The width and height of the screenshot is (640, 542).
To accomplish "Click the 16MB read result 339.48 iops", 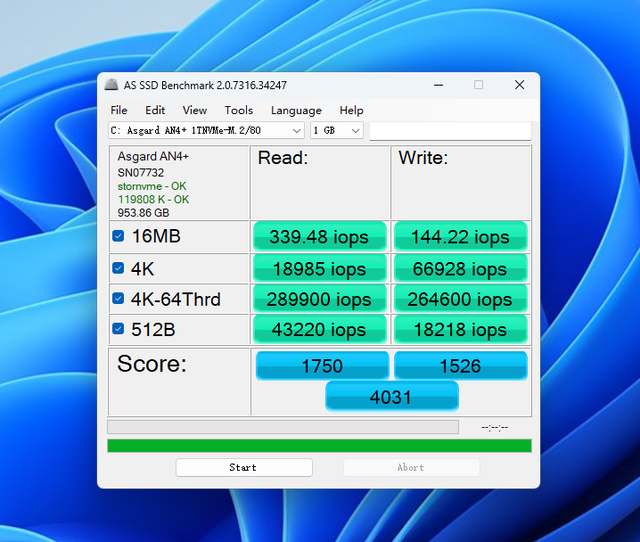I will point(319,237).
